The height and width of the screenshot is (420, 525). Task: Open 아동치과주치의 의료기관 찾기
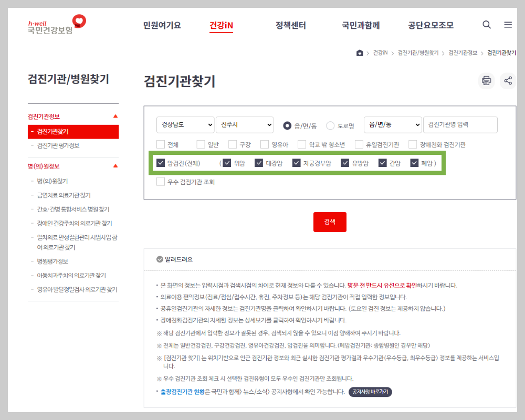click(71, 276)
